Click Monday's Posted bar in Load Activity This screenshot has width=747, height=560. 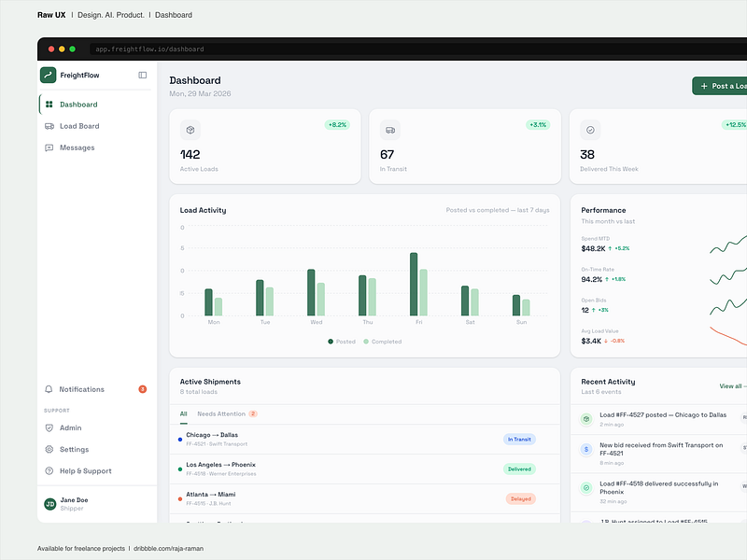click(208, 301)
